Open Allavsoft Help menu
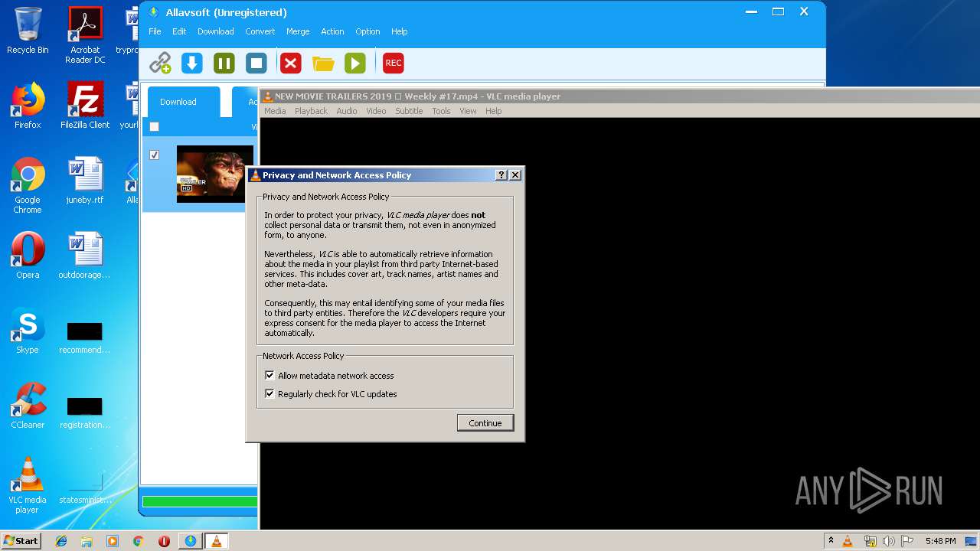980x551 pixels. point(400,31)
